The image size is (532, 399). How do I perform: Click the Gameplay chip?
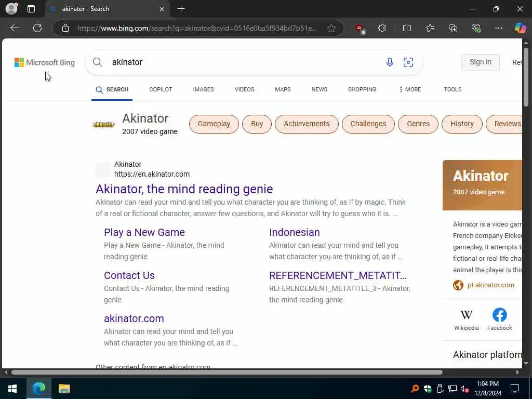coord(214,124)
